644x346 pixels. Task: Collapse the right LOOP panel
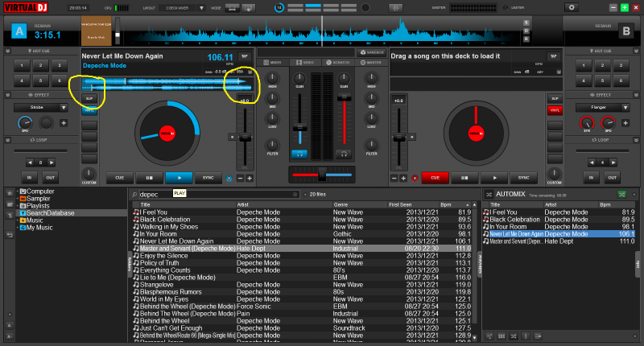coord(636,140)
